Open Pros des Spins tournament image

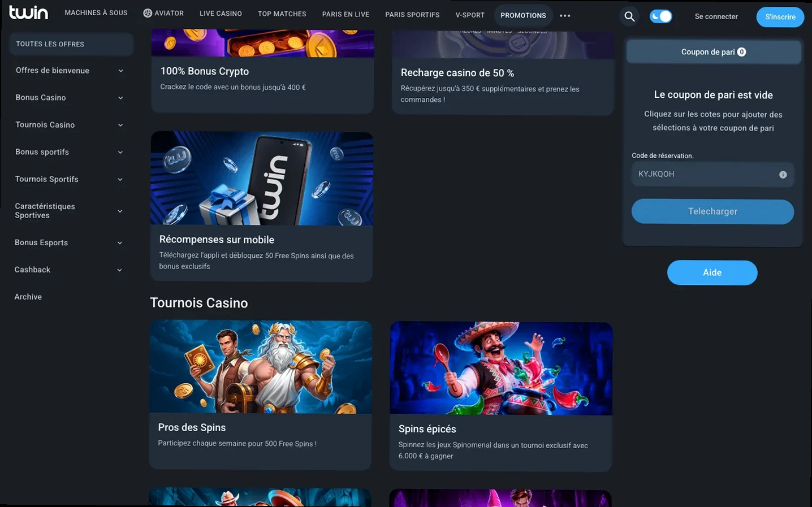click(x=261, y=367)
